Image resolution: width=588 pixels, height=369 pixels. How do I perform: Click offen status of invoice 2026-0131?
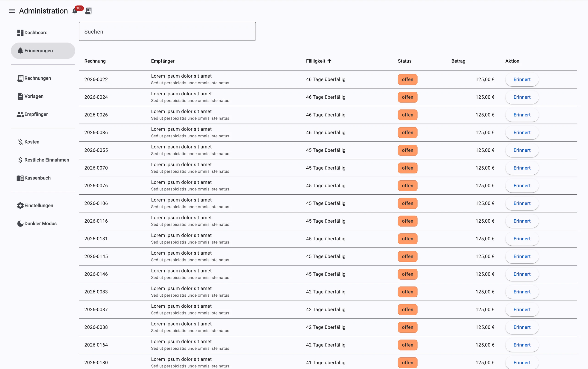click(x=407, y=239)
